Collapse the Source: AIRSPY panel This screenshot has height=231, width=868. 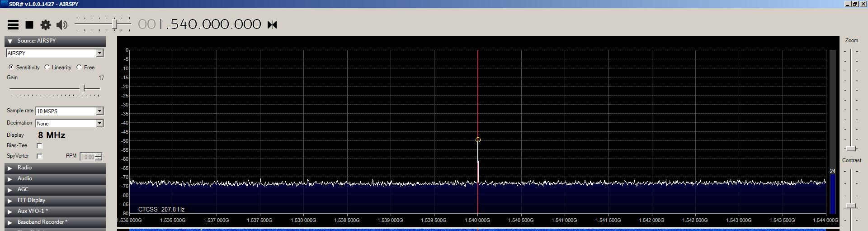[55, 41]
